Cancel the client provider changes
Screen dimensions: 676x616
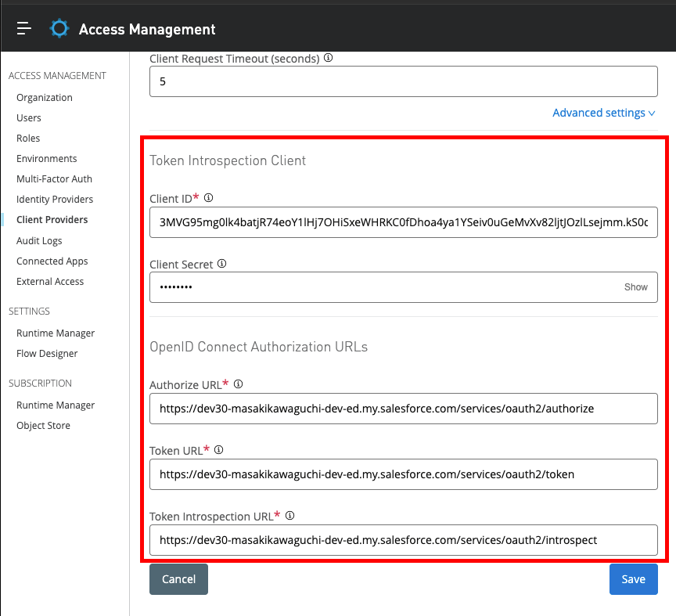[178, 579]
